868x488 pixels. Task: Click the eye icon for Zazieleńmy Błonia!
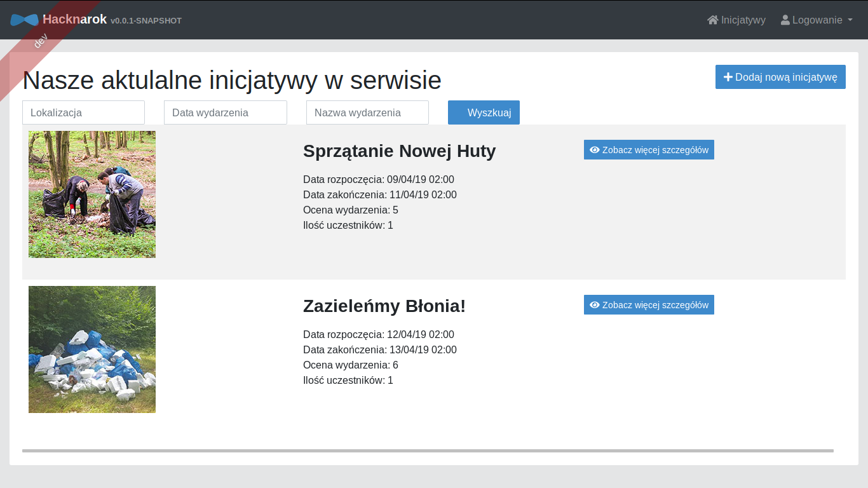(x=595, y=305)
